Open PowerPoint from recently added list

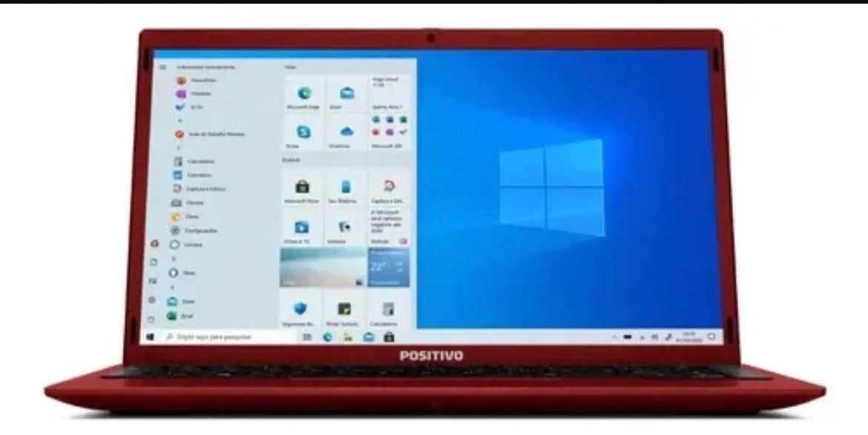pyautogui.click(x=197, y=80)
